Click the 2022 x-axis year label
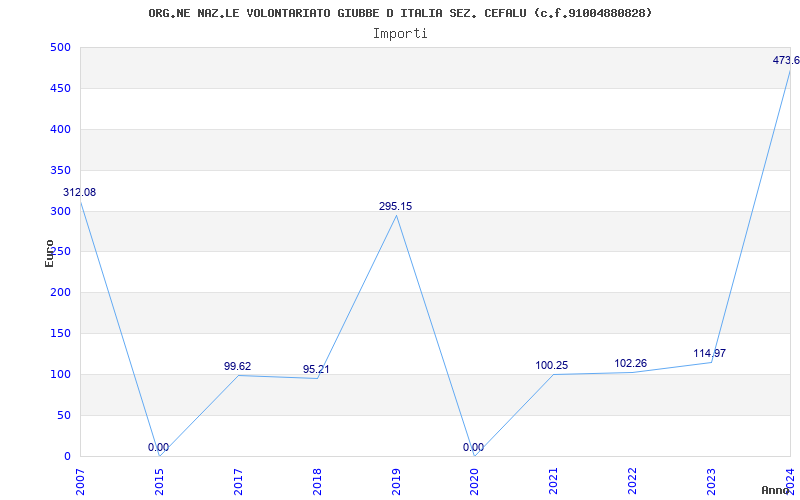 point(632,482)
